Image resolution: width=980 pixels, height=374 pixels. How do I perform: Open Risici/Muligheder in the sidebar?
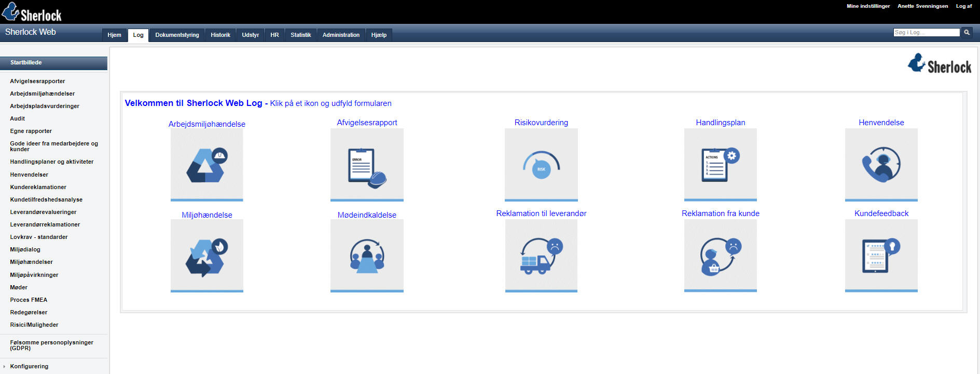click(34, 325)
